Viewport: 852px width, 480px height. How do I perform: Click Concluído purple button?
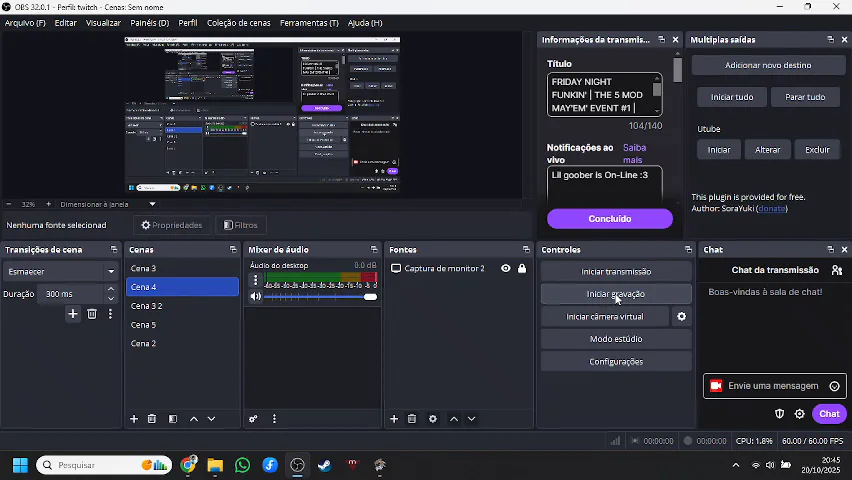pyautogui.click(x=610, y=219)
